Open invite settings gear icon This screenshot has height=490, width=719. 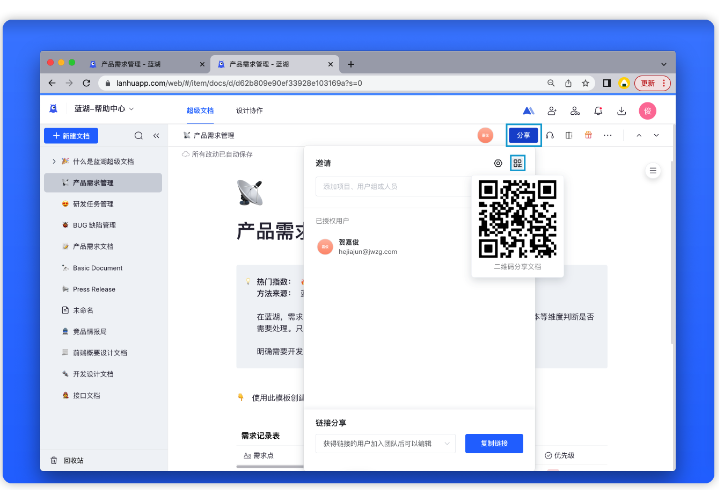point(498,163)
